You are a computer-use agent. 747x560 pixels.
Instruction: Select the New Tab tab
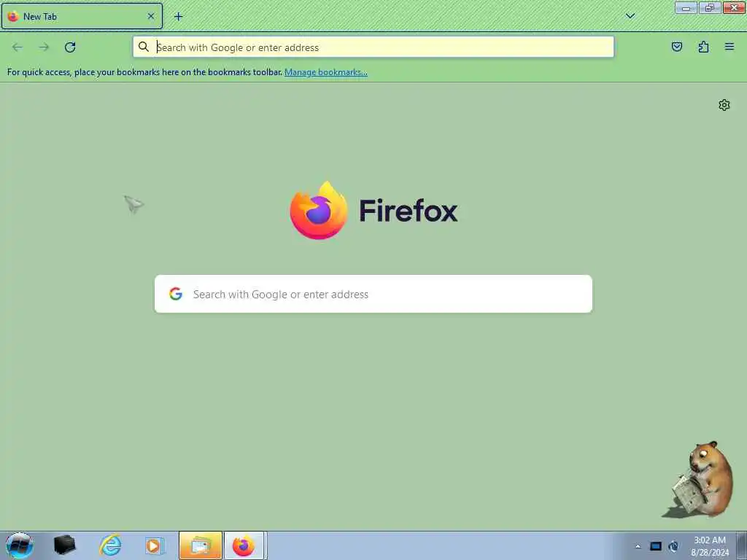tap(82, 16)
